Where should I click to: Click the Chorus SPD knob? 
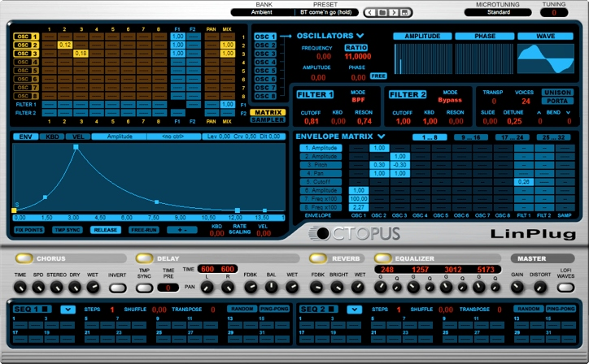(38, 288)
